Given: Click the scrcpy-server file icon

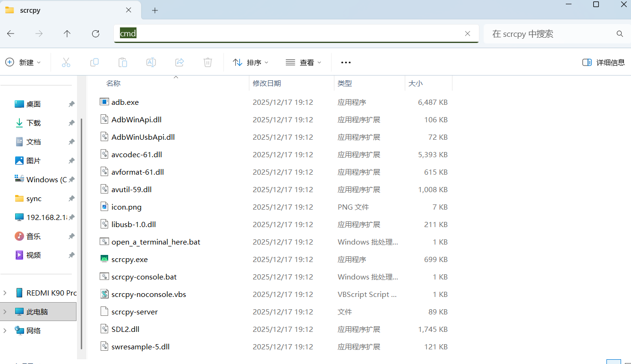Looking at the screenshot, I should point(104,312).
